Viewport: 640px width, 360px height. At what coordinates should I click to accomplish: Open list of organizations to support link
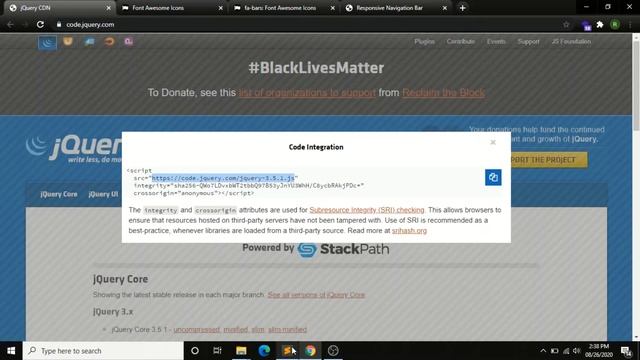tap(307, 93)
